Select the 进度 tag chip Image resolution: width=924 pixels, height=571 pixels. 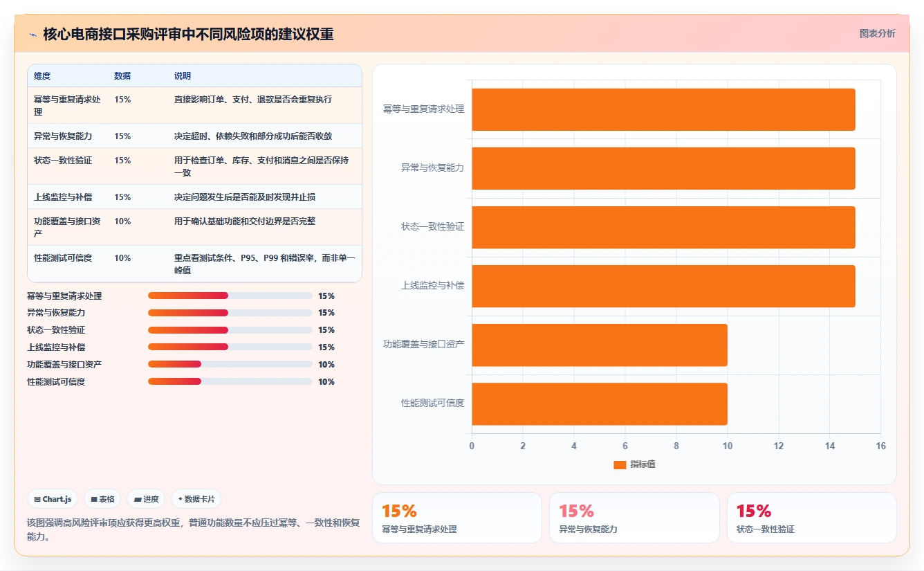[x=146, y=499]
